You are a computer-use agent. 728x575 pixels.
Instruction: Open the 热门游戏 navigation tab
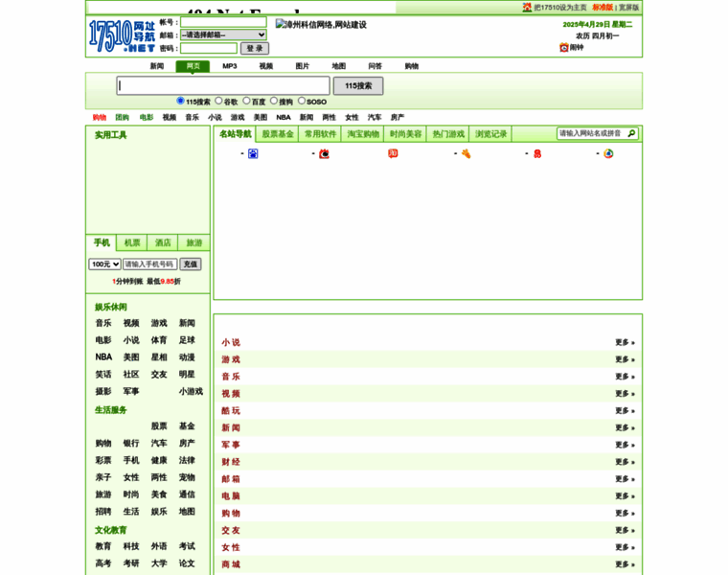coord(448,134)
